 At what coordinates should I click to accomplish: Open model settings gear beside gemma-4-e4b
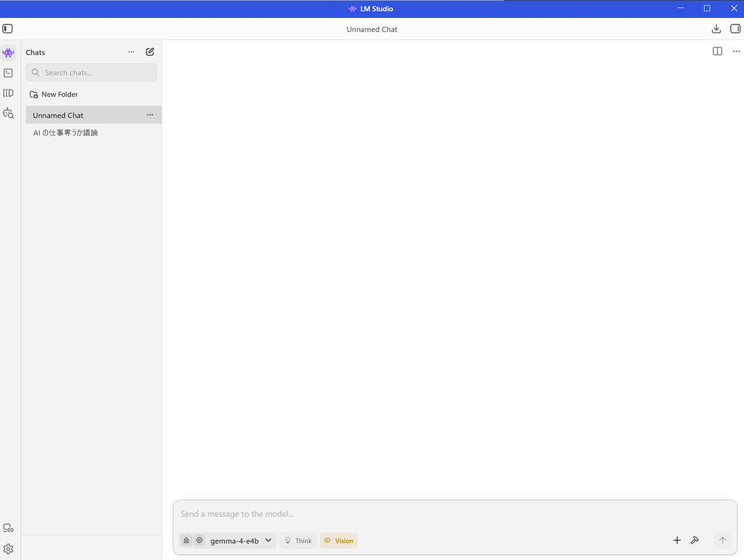199,540
